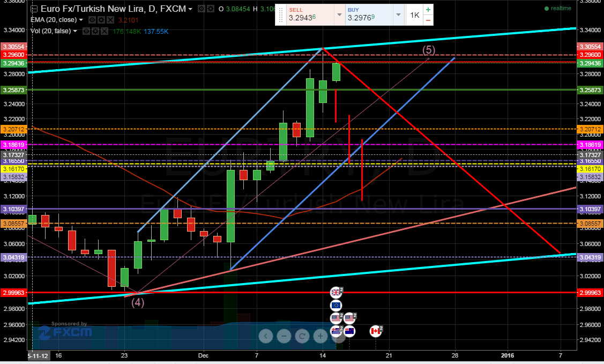604x364 pixels.
Task: Click the 'Dec' date on time axis
Action: [x=203, y=355]
